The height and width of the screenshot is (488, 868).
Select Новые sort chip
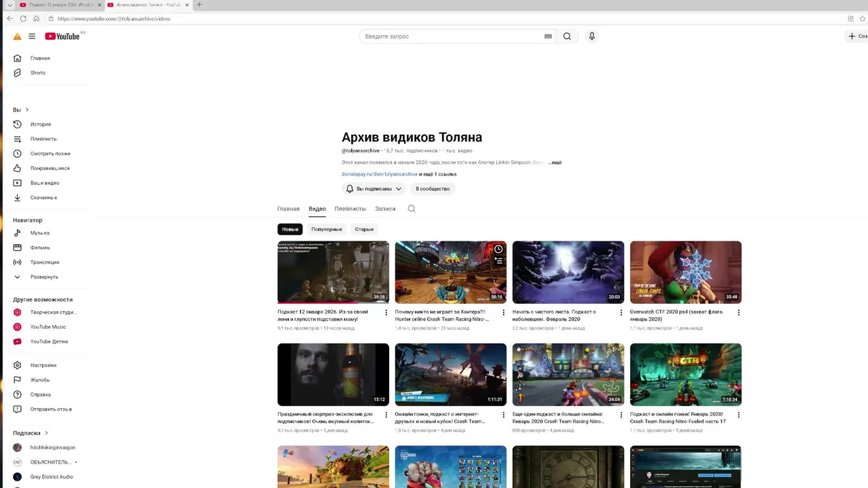pyautogui.click(x=290, y=229)
